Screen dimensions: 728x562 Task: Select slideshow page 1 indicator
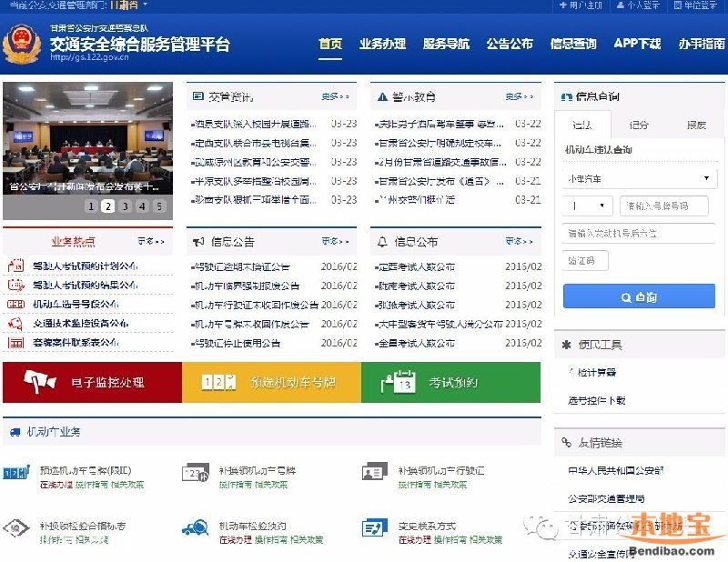point(91,206)
